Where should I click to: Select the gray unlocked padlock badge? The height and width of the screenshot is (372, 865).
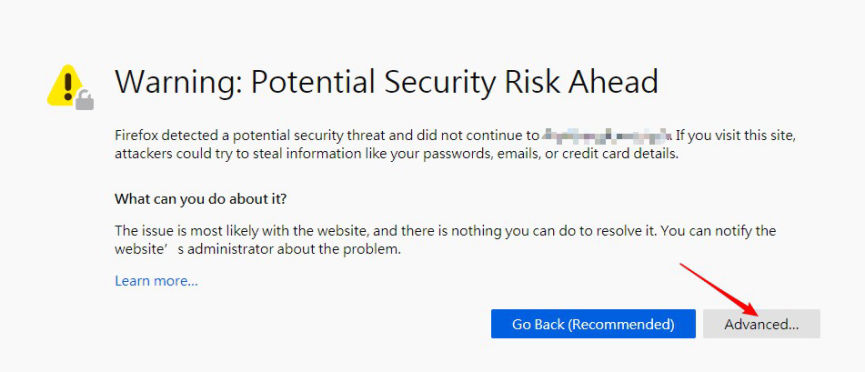[x=84, y=100]
